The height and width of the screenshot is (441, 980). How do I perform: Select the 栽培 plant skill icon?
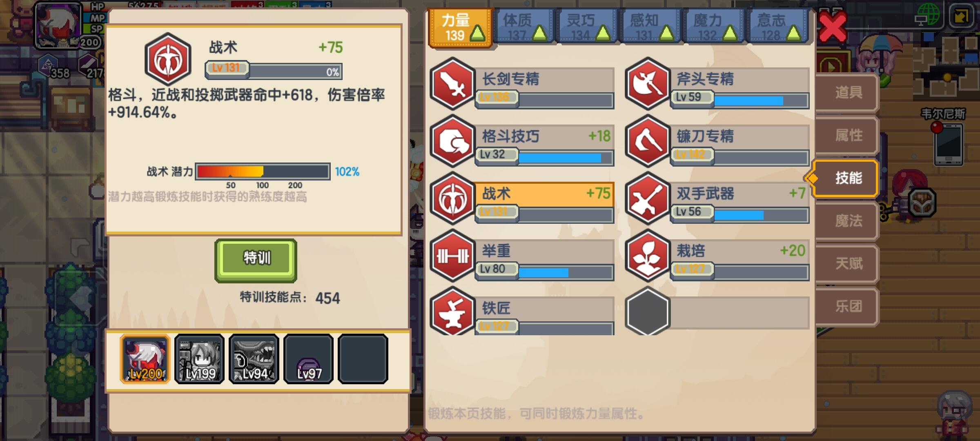[x=648, y=256]
